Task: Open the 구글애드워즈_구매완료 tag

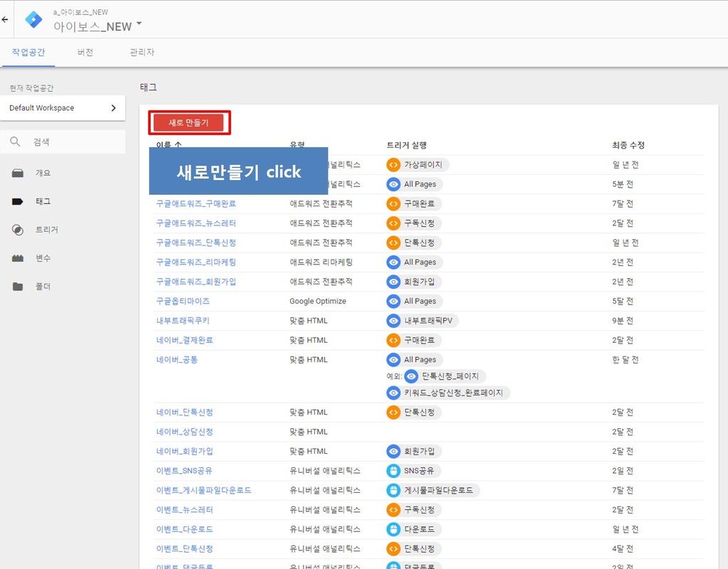Action: coord(196,203)
